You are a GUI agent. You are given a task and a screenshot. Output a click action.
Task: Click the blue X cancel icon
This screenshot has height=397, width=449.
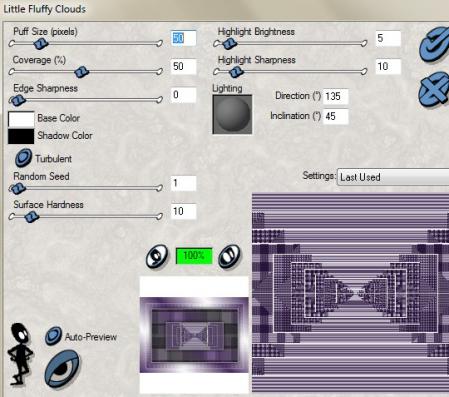(434, 90)
